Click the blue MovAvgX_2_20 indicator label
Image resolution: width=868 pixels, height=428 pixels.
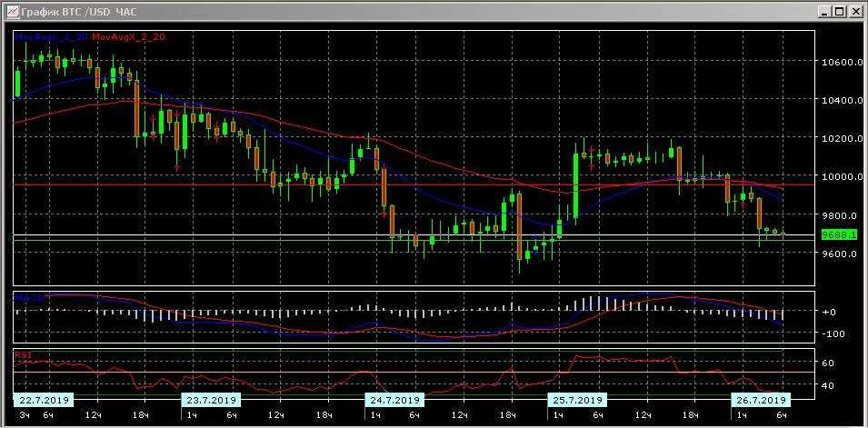coord(50,36)
